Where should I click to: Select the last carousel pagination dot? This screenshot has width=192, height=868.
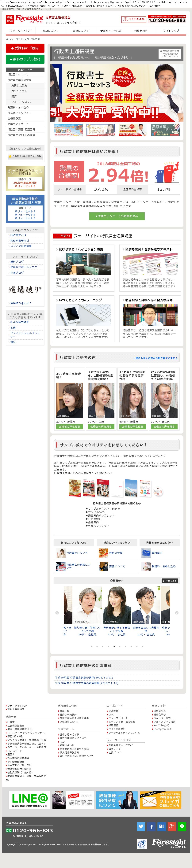142,646
